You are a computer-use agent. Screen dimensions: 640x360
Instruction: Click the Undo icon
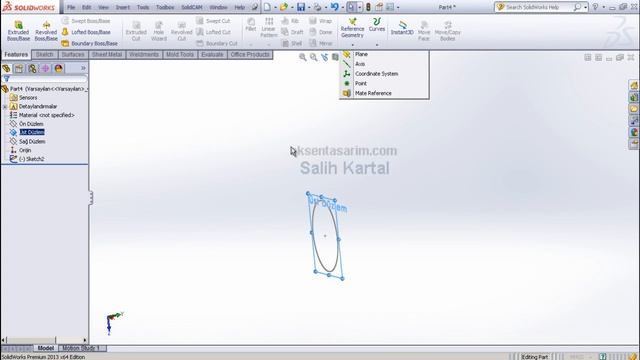click(x=334, y=7)
